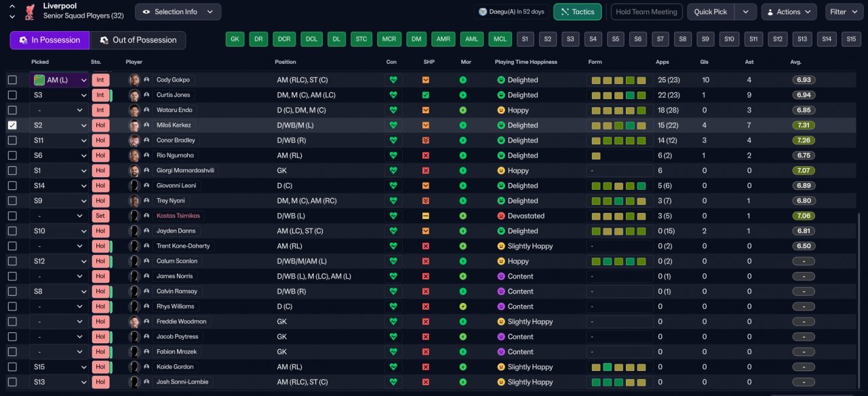Expand the Quick Pick arrow menu
Screen dimensions: 868x396
point(746,12)
